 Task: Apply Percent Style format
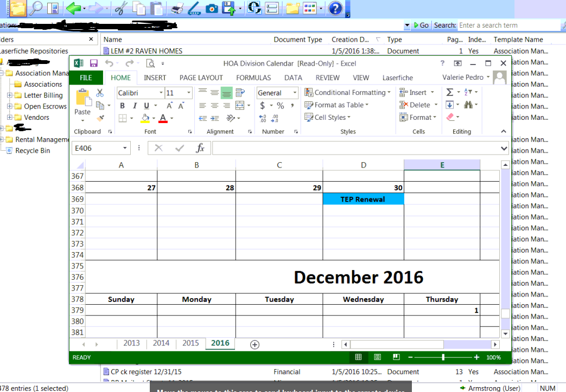coord(281,106)
